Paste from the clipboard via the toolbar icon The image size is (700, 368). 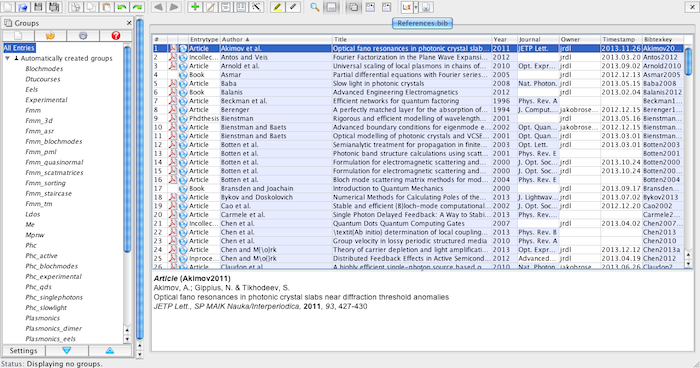pos(106,7)
